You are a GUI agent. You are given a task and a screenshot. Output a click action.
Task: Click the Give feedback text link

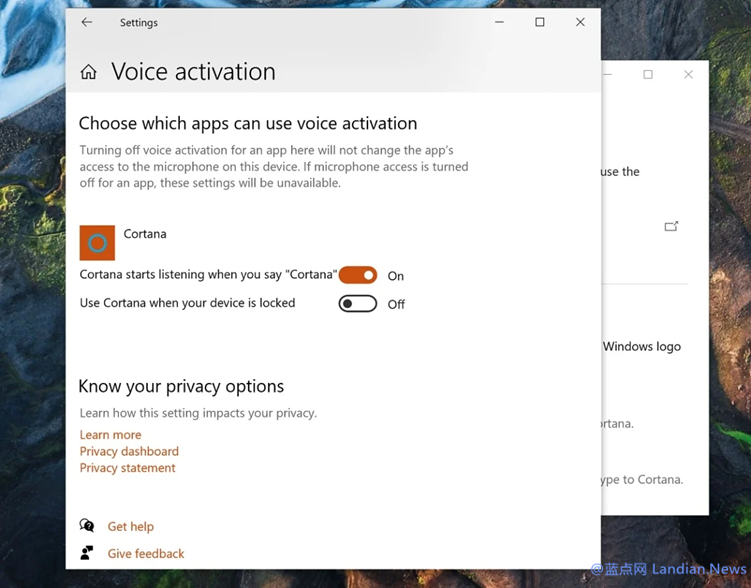[x=146, y=553]
